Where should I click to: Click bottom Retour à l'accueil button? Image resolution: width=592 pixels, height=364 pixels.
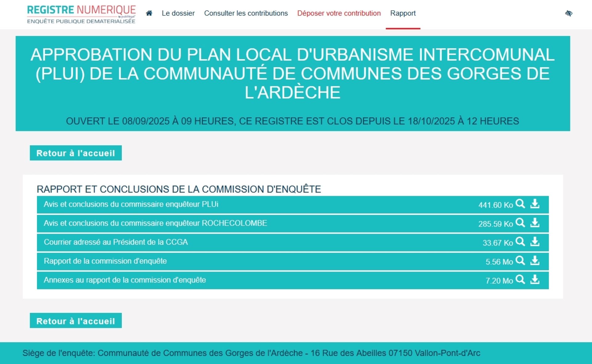[76, 321]
